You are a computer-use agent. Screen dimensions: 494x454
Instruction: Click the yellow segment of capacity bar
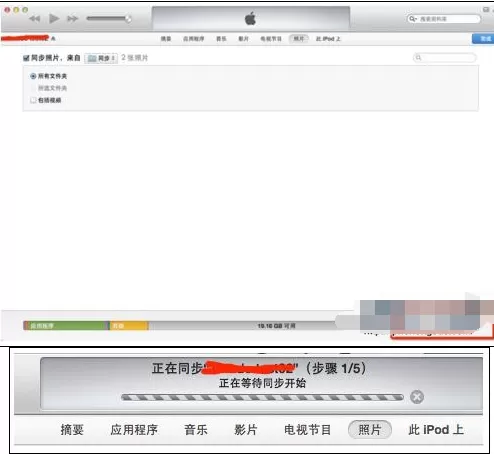129,326
